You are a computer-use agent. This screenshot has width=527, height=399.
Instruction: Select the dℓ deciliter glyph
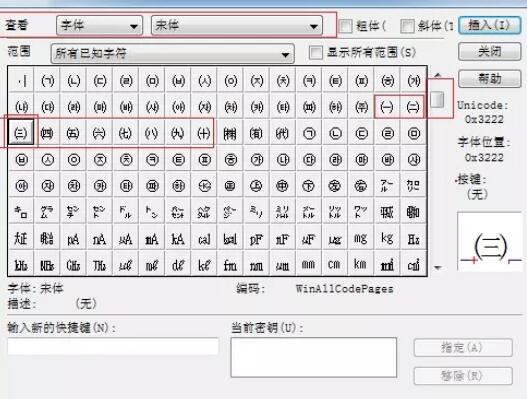(x=178, y=265)
